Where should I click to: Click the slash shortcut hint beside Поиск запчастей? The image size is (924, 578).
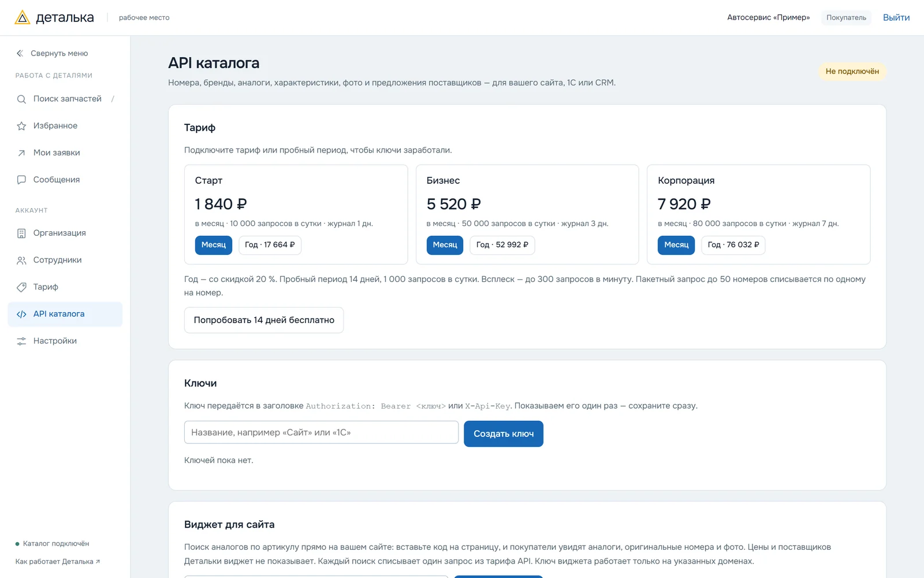[x=113, y=99]
